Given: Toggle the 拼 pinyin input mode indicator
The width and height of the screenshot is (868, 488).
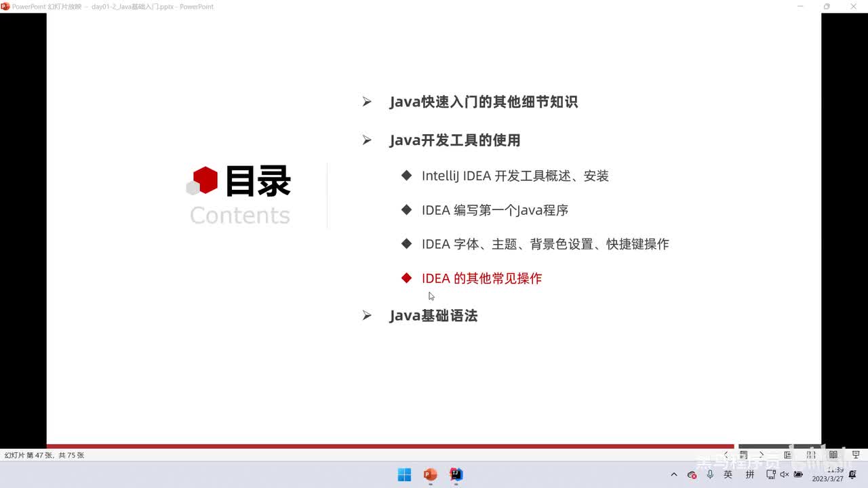Looking at the screenshot, I should pyautogui.click(x=750, y=474).
